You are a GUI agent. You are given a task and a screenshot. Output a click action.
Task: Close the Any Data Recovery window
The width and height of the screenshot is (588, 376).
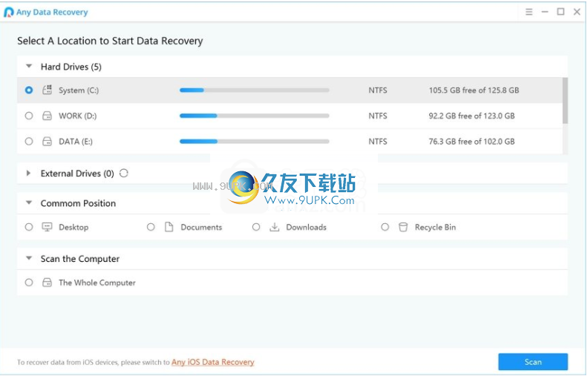pos(577,12)
